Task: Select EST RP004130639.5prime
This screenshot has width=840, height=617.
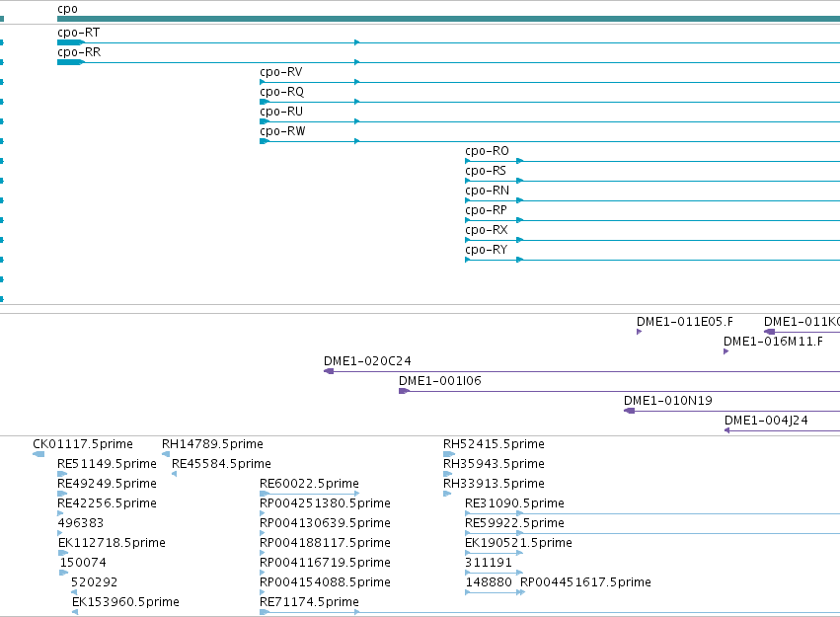Action: point(325,523)
